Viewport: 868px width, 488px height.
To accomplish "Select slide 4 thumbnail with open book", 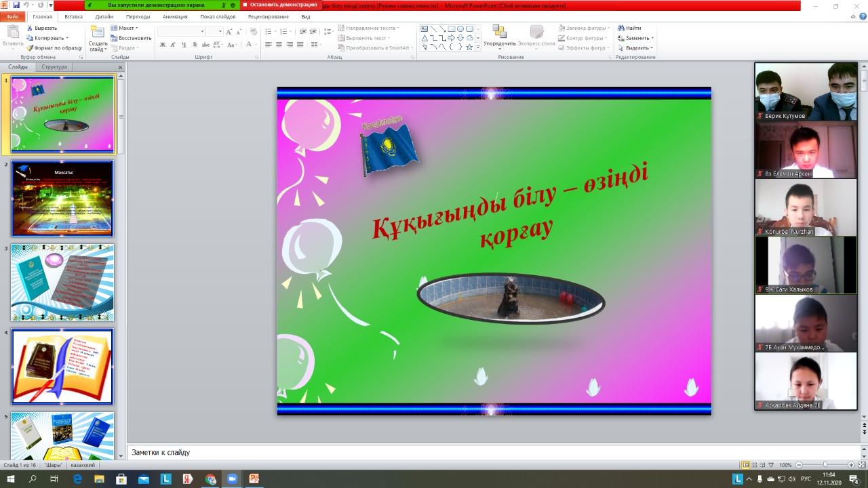I will pyautogui.click(x=62, y=367).
